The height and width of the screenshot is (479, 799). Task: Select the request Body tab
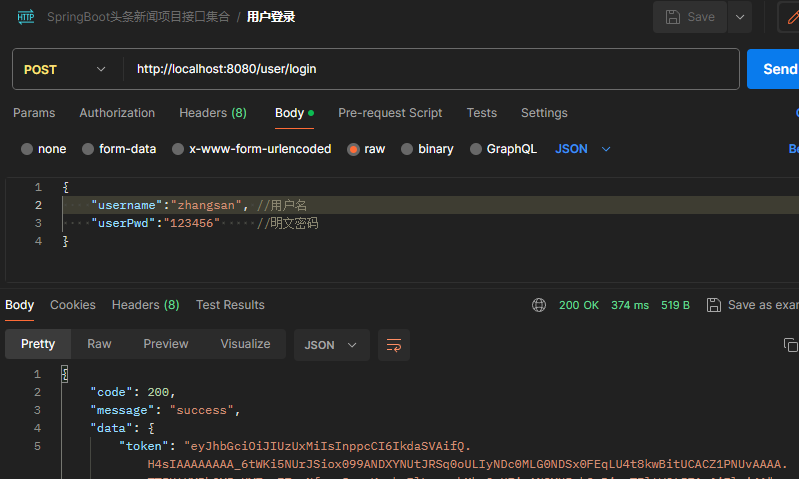click(x=294, y=113)
